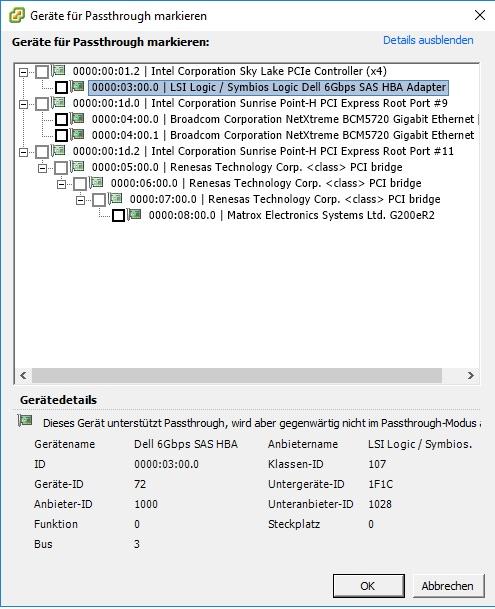Tick checkbox of 0000:07:00.0 Renesas PCI bridge

pos(99,200)
